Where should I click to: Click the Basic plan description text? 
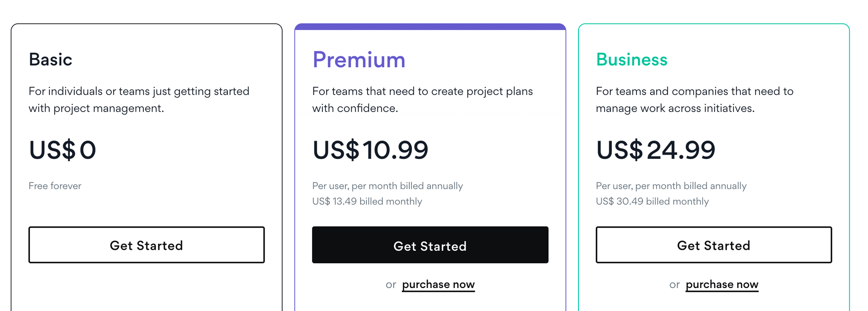(x=139, y=100)
